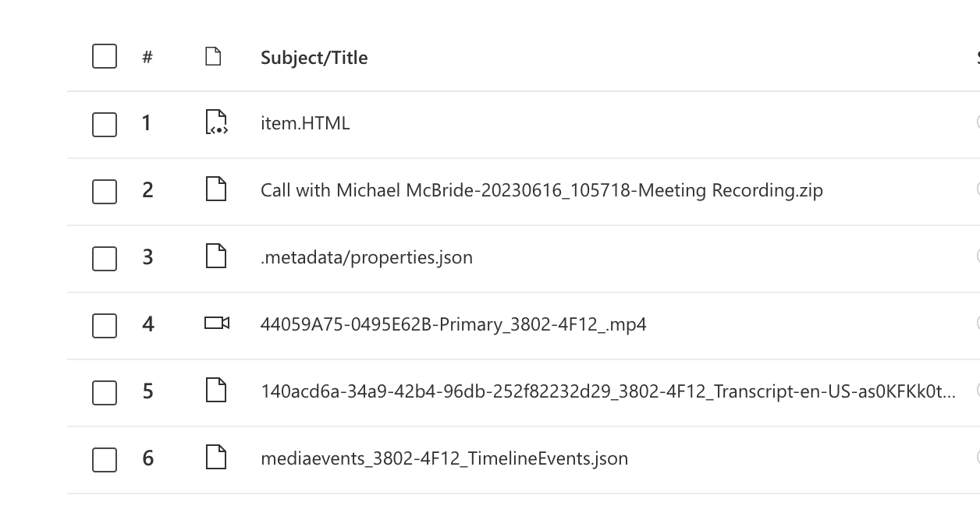Image resolution: width=980 pixels, height=527 pixels.
Task: Click the video camera icon for the mp4 file
Action: point(216,323)
